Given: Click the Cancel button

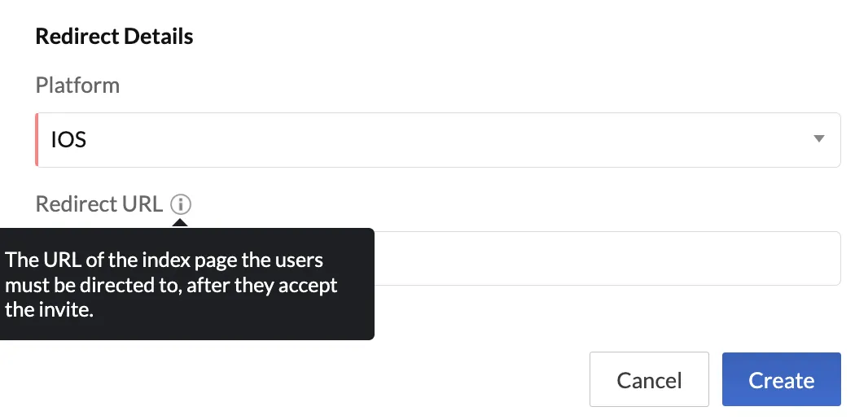Looking at the screenshot, I should 649,379.
